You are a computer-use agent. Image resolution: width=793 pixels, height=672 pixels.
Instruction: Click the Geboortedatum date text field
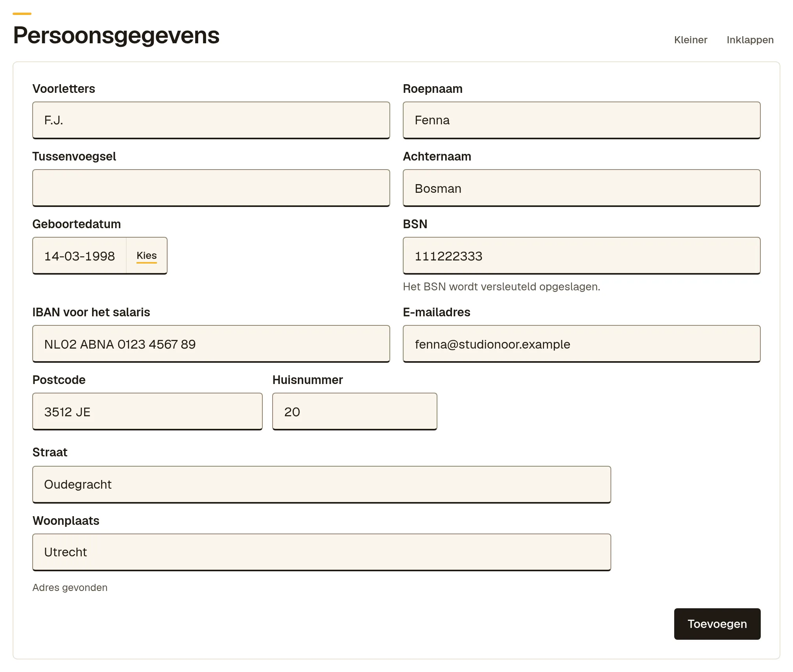pos(79,256)
